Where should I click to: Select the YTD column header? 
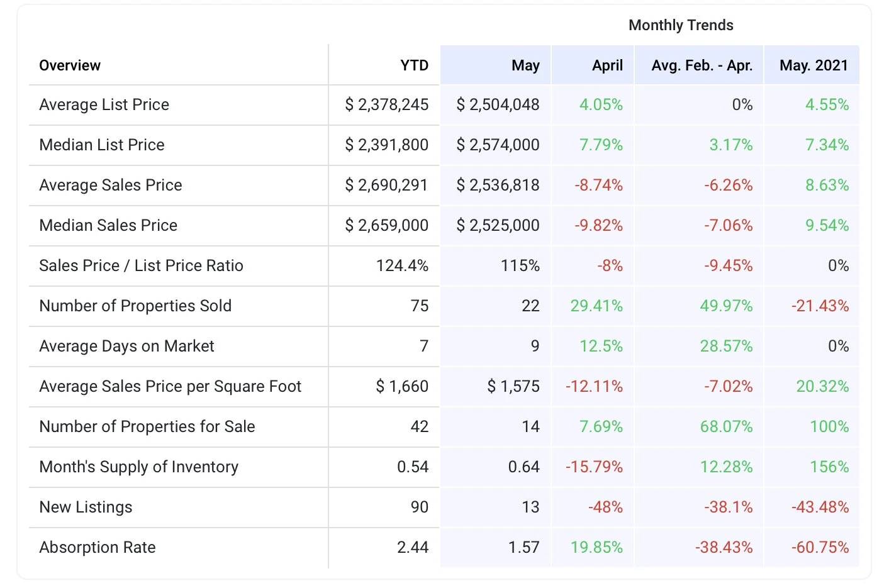pyautogui.click(x=414, y=65)
